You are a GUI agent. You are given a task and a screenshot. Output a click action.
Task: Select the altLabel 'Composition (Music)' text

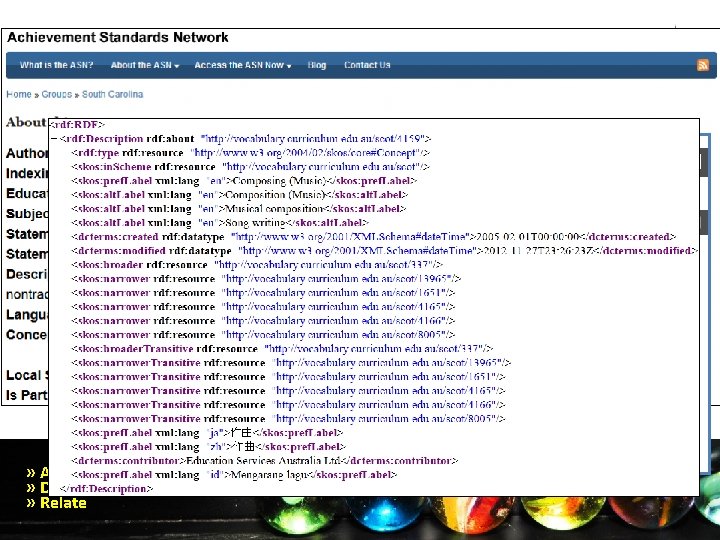[275, 195]
